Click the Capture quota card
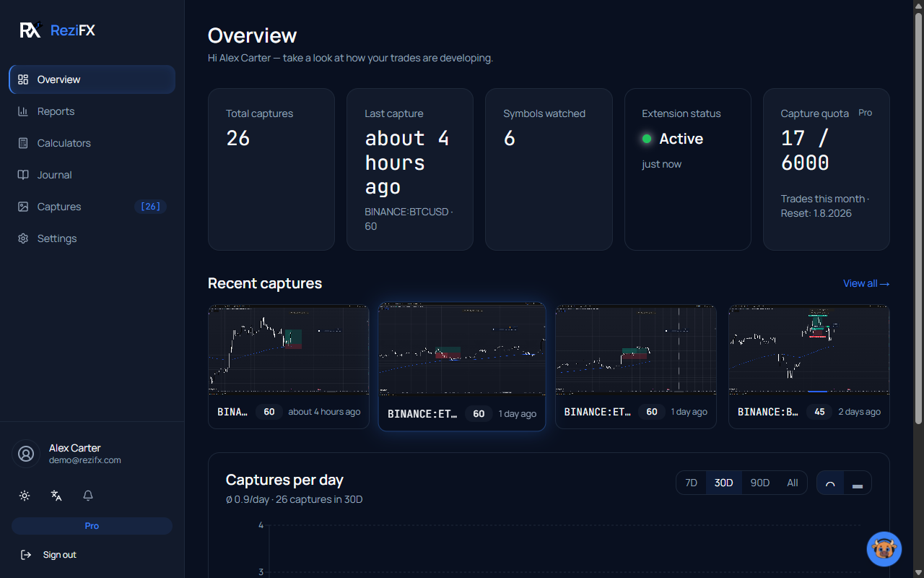The height and width of the screenshot is (578, 924). (827, 169)
